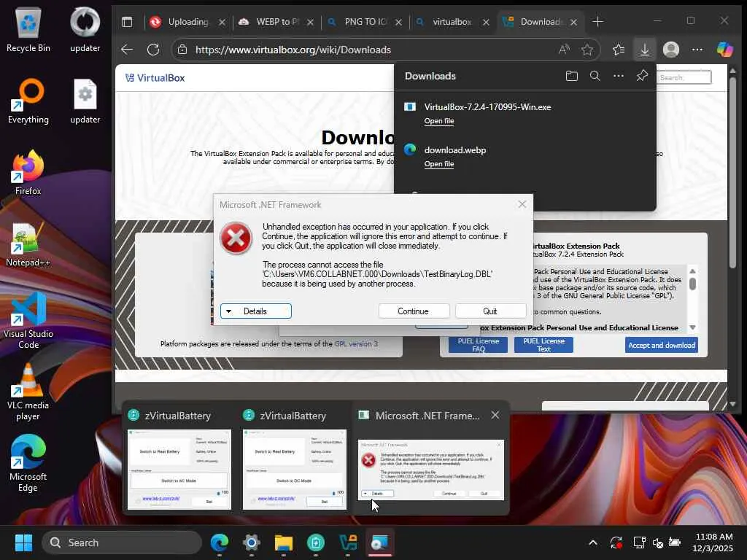Viewport: 747px width, 560px height.
Task: Open the top updater desktop icon
Action: click(x=85, y=29)
